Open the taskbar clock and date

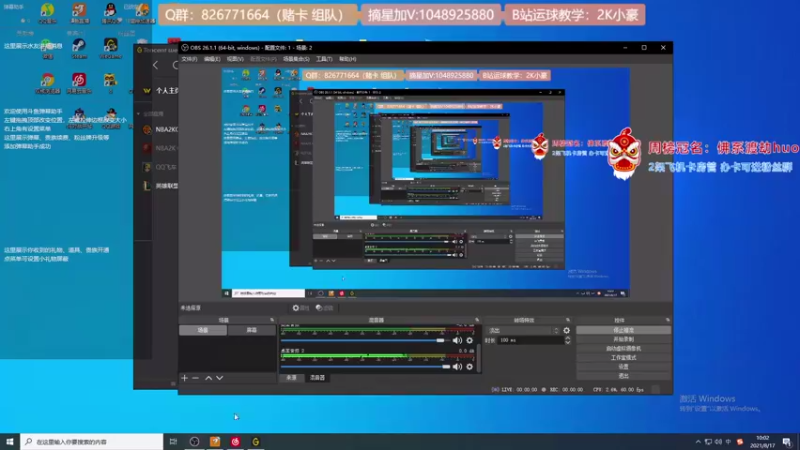click(762, 442)
